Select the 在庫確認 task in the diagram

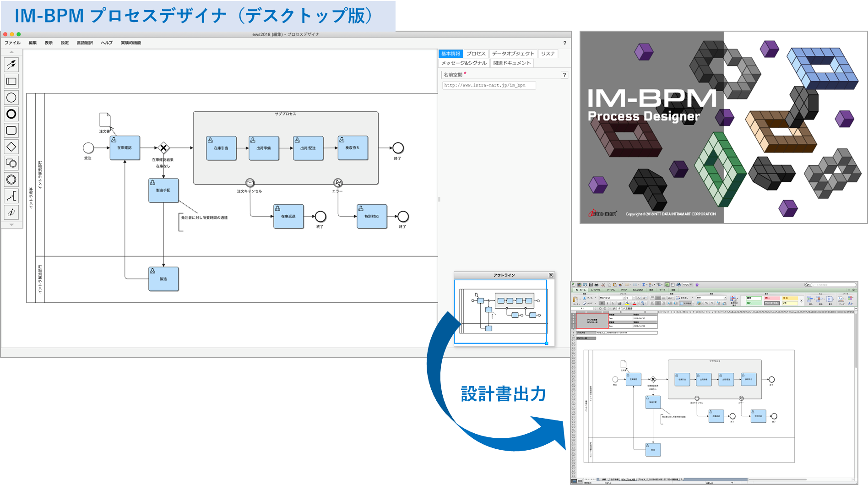125,148
